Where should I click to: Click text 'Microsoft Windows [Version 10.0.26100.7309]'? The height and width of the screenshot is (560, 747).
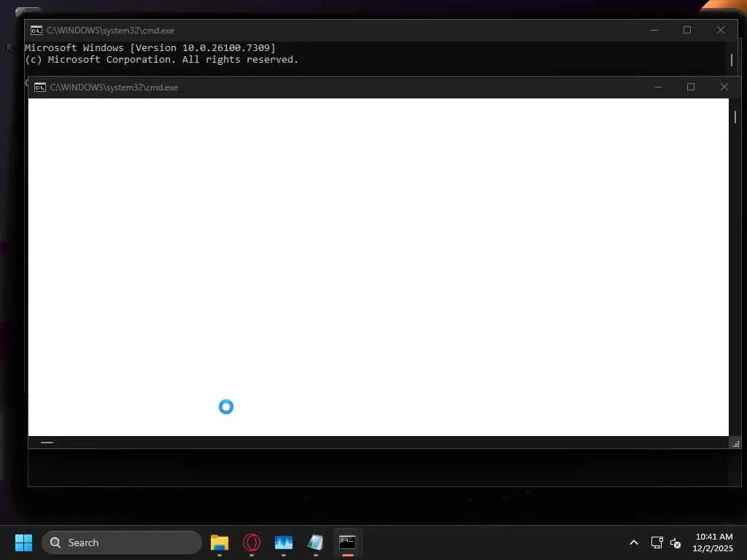coord(150,47)
